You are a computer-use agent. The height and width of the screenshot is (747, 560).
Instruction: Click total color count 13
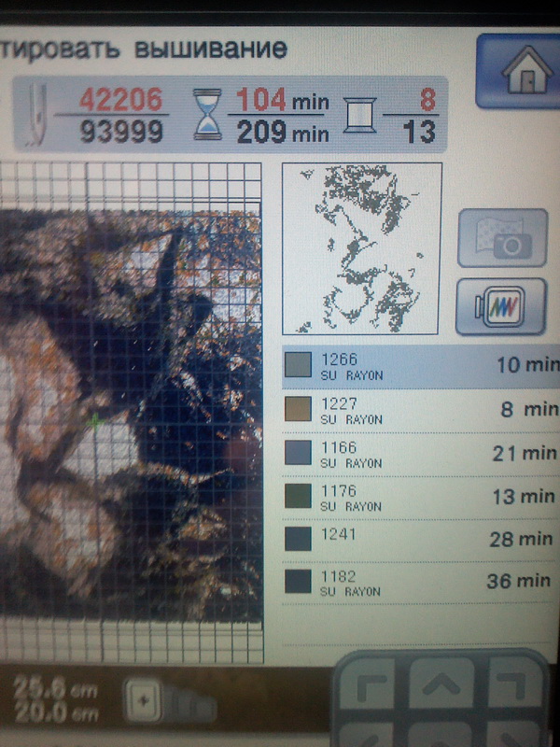coord(419,132)
